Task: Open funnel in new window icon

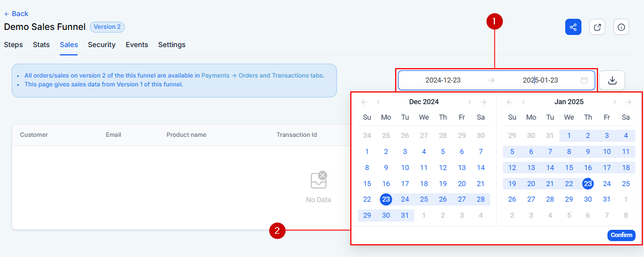Action: tap(597, 27)
